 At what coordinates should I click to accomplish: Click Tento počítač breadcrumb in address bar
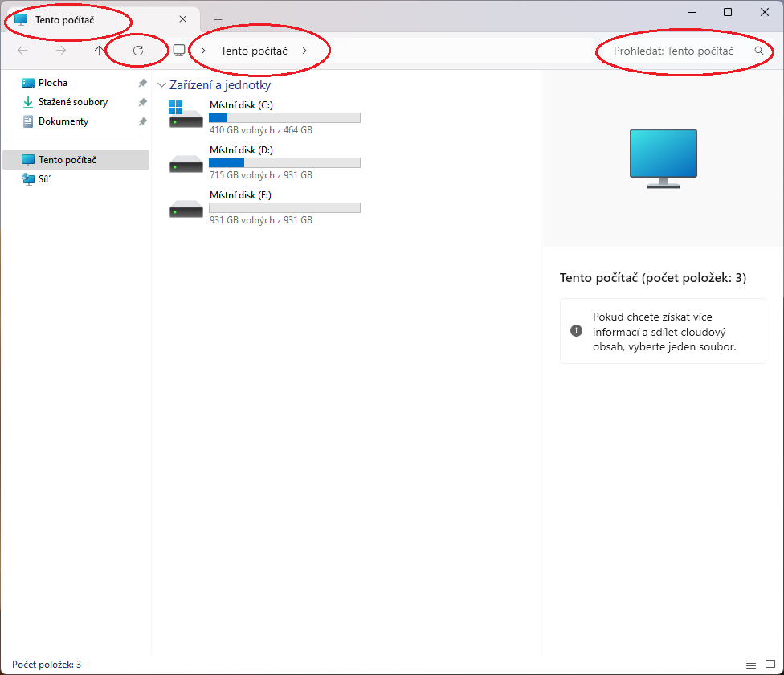pos(254,51)
